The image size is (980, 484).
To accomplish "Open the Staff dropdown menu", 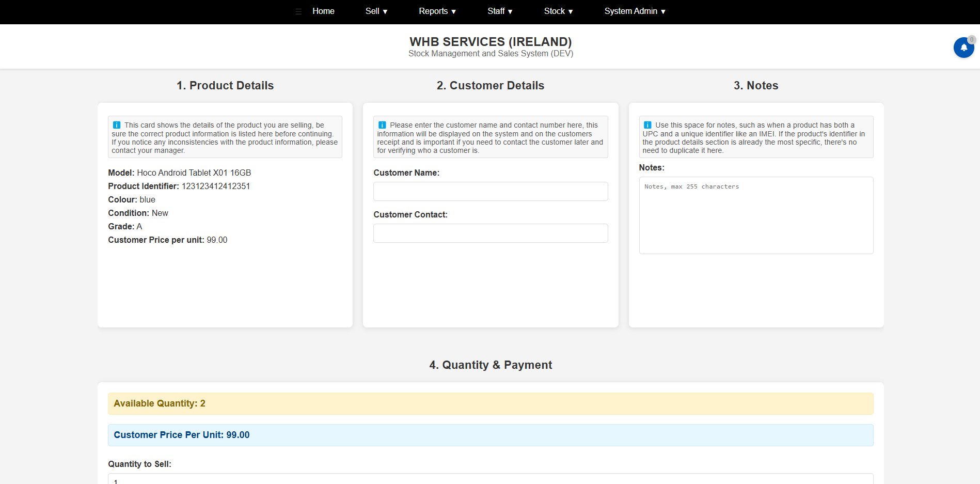I will [500, 11].
